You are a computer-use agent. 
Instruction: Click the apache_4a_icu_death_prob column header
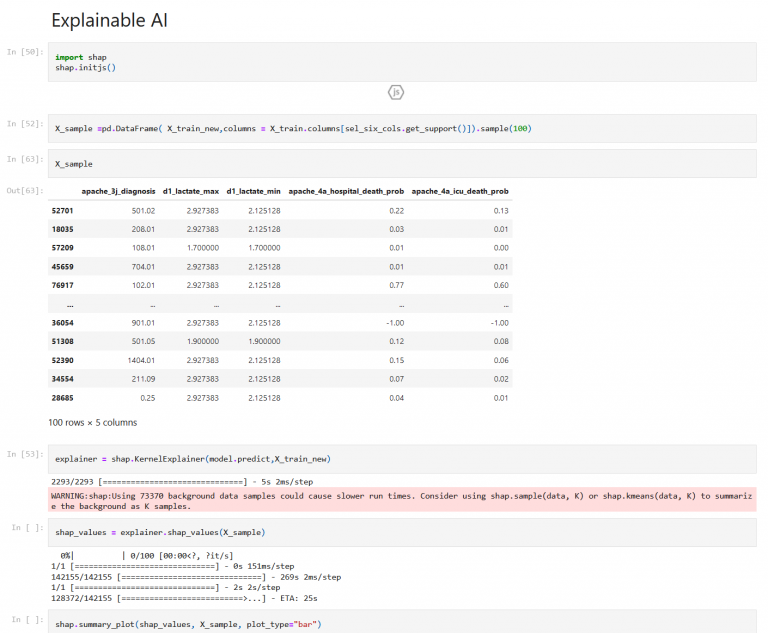(x=460, y=191)
